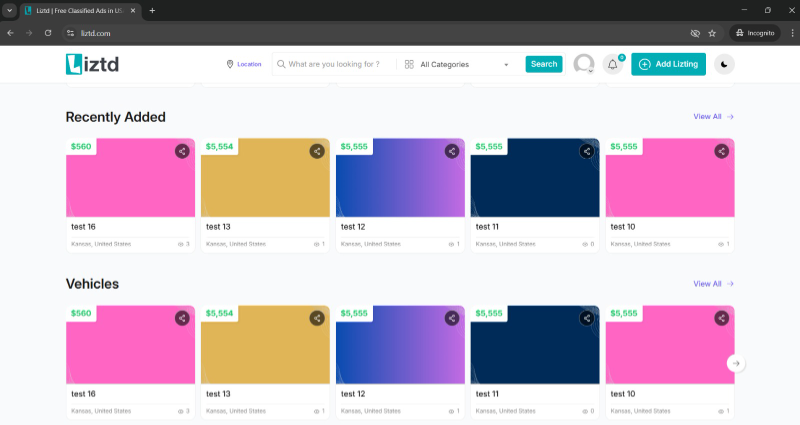800x425 pixels.
Task: Open the user profile avatar menu
Action: pos(583,64)
